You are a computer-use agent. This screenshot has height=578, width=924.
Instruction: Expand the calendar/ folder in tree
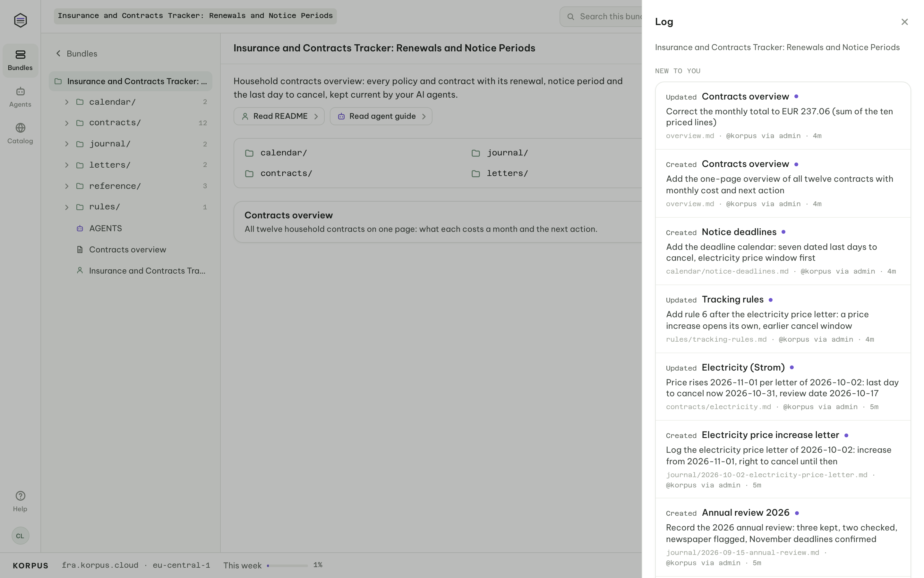(67, 102)
